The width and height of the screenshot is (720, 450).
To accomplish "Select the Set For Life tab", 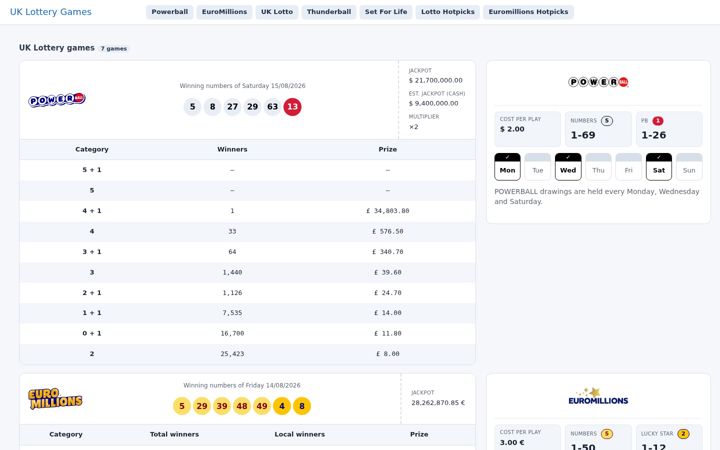I will click(386, 12).
